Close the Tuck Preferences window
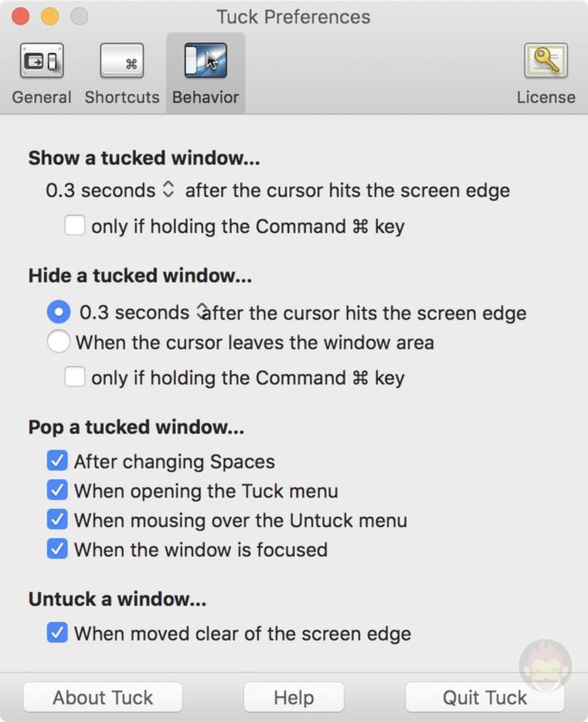 (x=23, y=16)
